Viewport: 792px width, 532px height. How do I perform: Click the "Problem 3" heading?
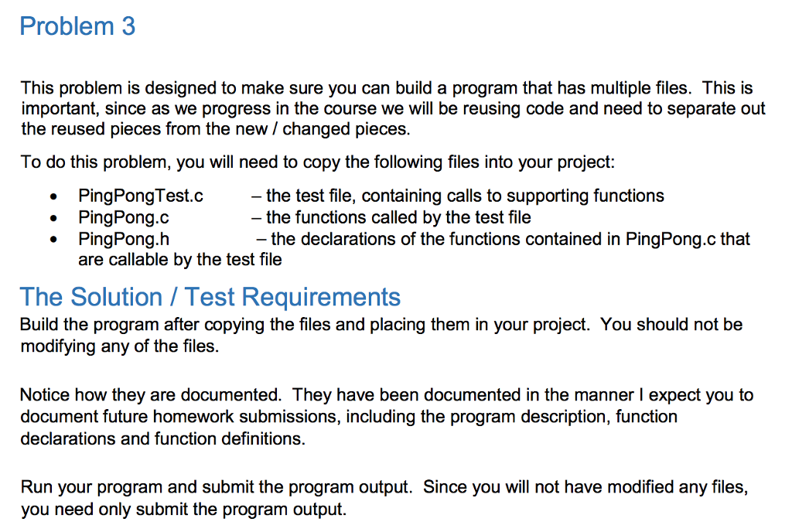pyautogui.click(x=77, y=26)
